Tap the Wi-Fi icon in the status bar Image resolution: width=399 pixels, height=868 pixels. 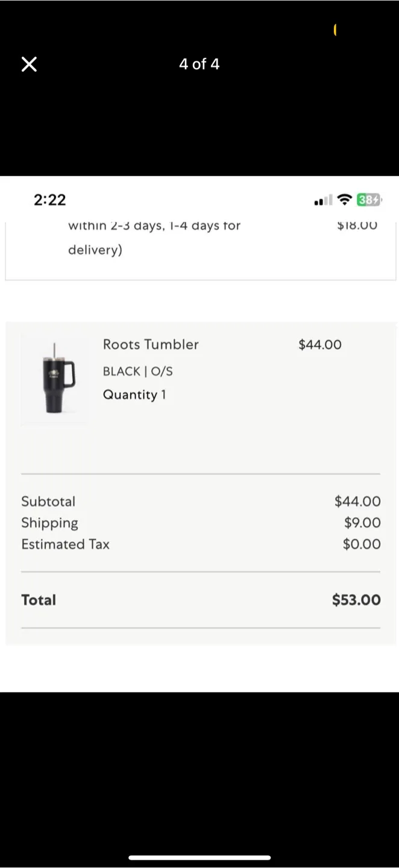coord(344,200)
